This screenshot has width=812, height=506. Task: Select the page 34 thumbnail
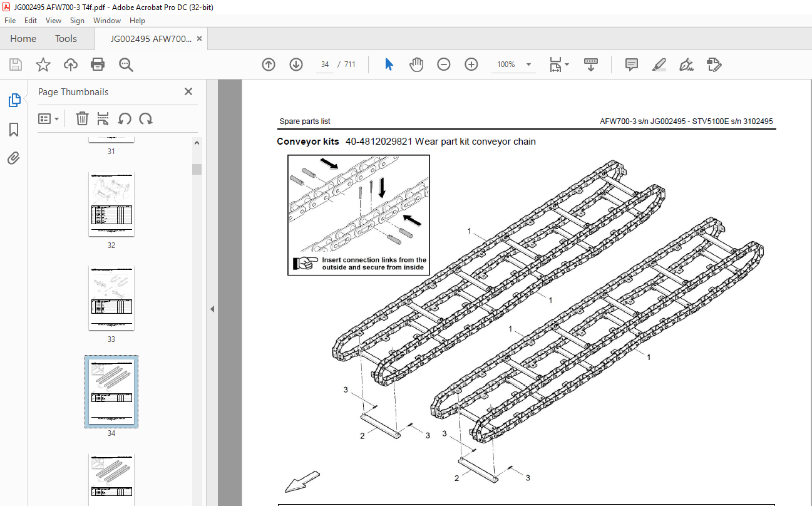coord(111,391)
